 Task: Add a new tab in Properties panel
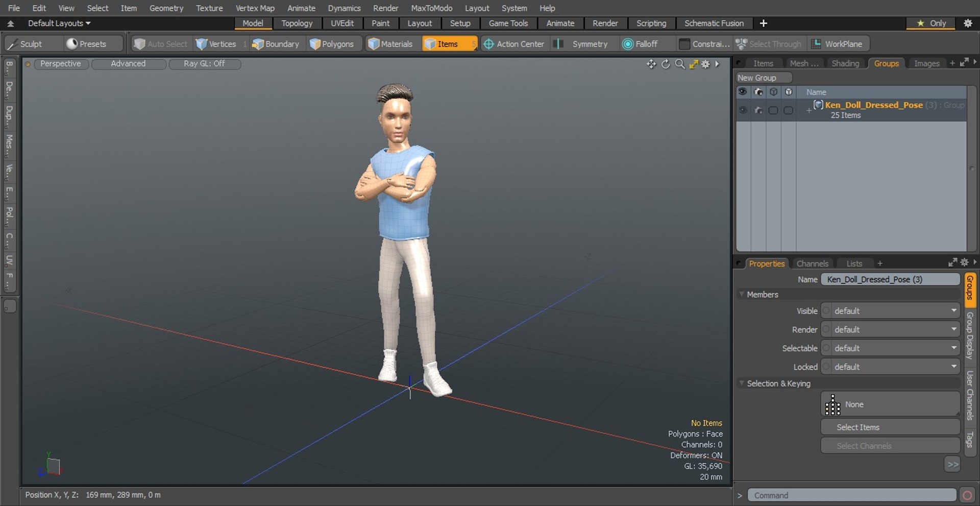[x=880, y=263]
